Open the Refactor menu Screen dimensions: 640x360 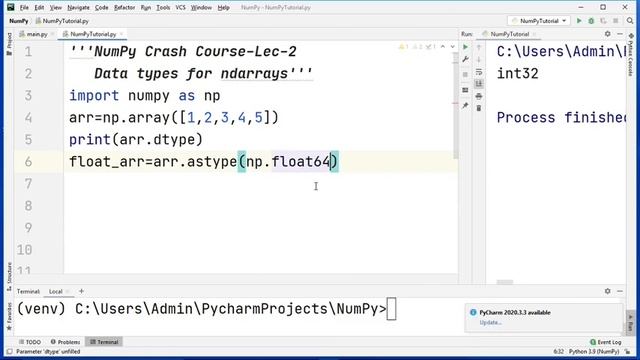coord(124,7)
